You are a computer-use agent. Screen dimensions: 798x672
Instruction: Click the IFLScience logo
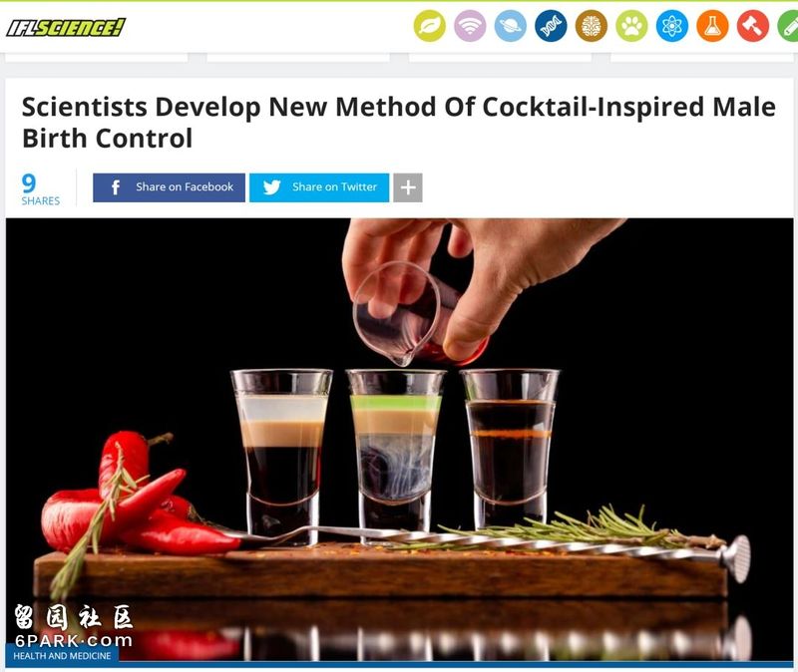(x=66, y=28)
